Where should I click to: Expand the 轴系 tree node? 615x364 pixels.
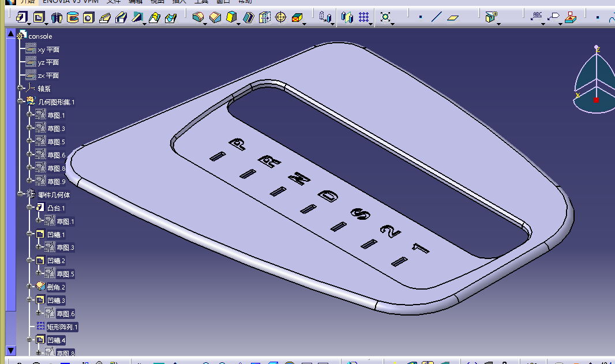20,88
